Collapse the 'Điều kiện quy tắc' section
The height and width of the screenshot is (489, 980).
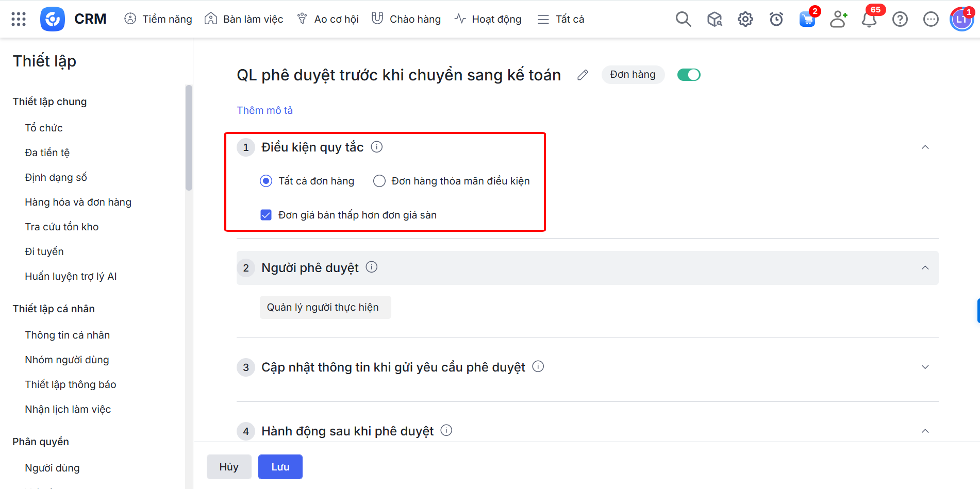(925, 147)
